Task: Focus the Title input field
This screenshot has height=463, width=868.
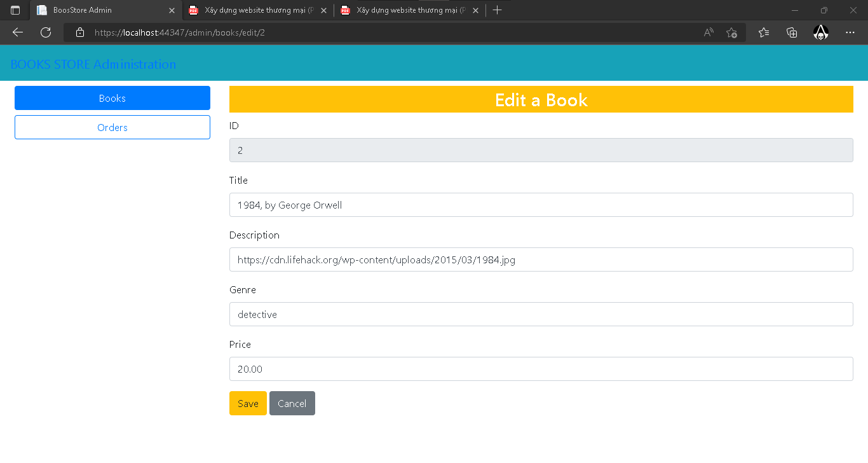Action: click(x=541, y=205)
